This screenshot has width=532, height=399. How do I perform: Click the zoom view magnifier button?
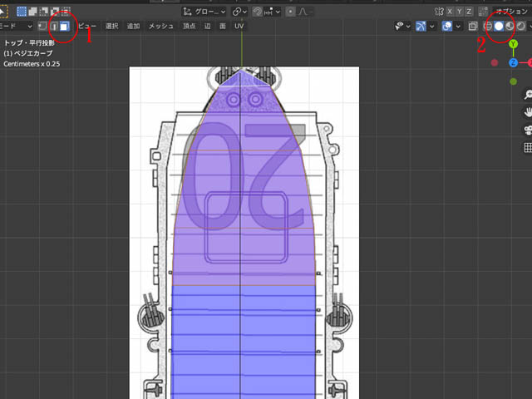tap(527, 95)
